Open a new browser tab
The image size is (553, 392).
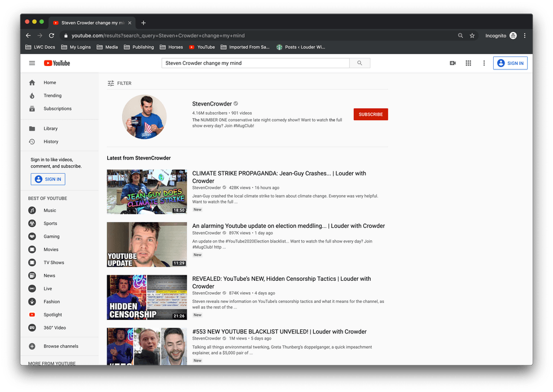(143, 23)
